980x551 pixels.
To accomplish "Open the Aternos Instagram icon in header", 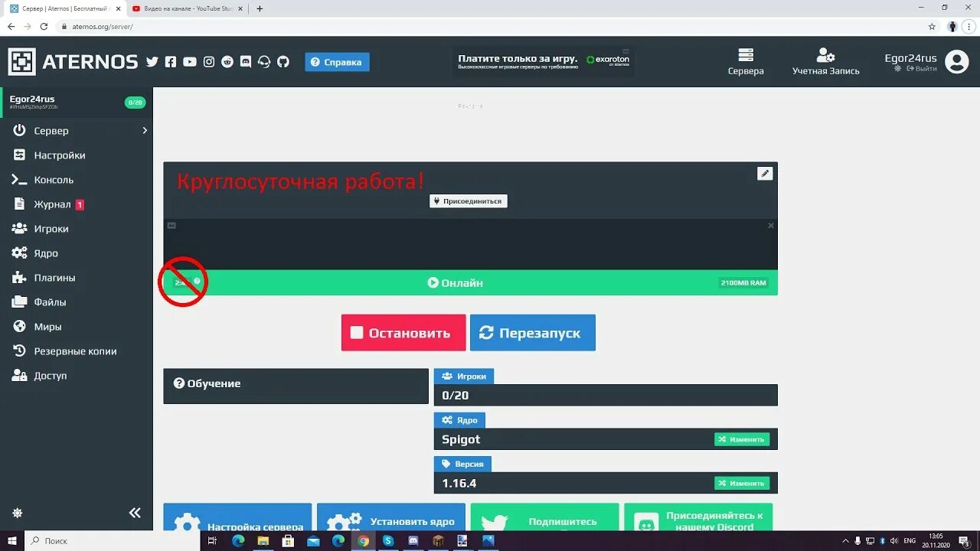I will click(209, 62).
